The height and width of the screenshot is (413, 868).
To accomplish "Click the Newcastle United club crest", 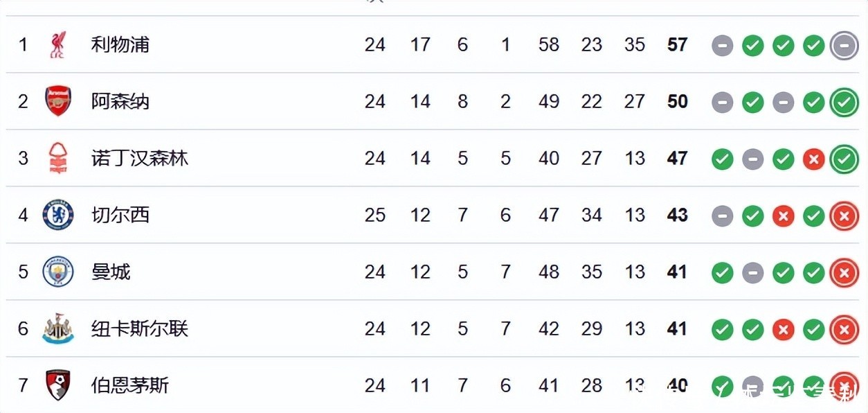I will (x=58, y=328).
